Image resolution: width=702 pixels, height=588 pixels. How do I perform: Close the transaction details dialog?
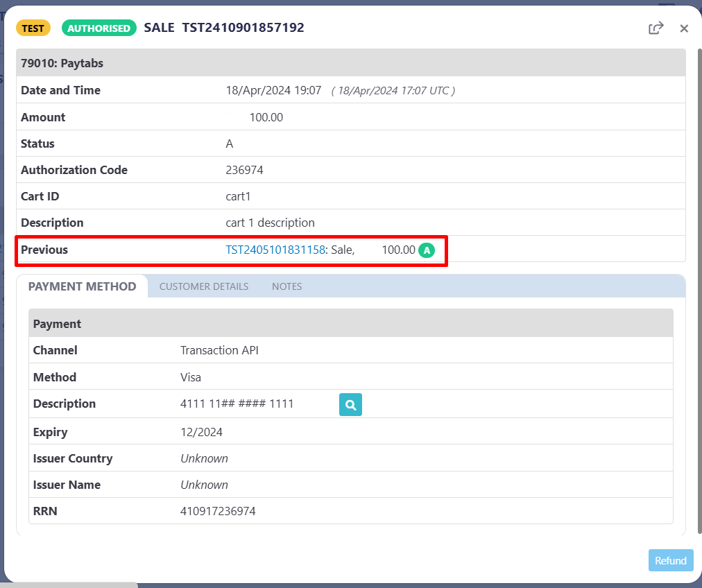coord(684,28)
